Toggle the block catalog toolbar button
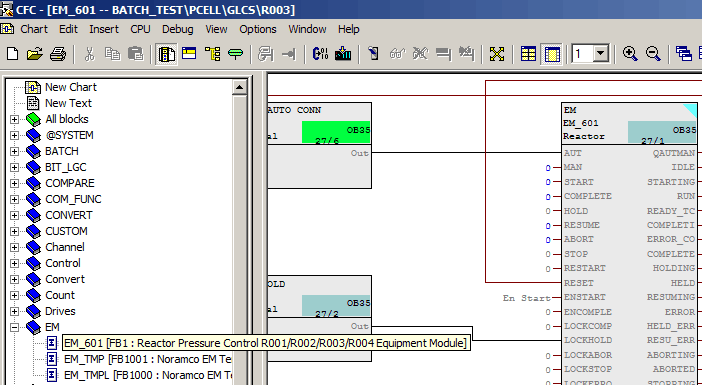Screen dimensions: 704x385 point(167,54)
